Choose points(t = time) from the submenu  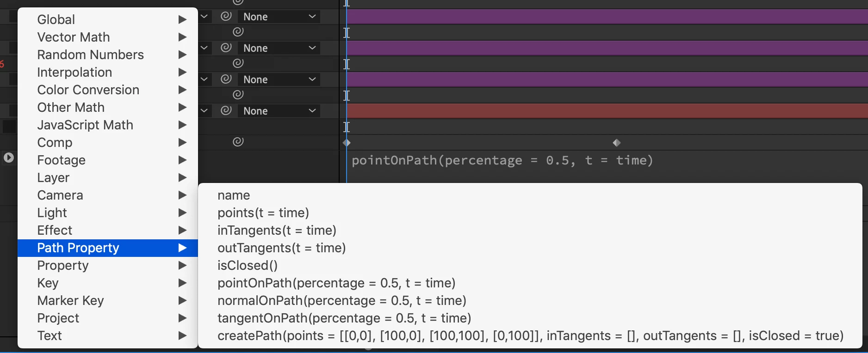pos(263,213)
